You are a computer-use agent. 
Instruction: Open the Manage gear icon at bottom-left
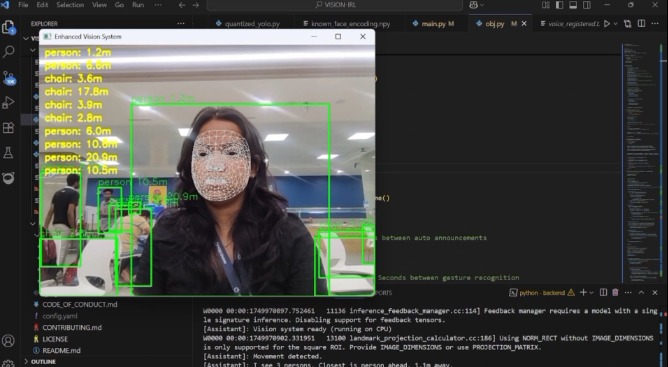tap(9, 363)
